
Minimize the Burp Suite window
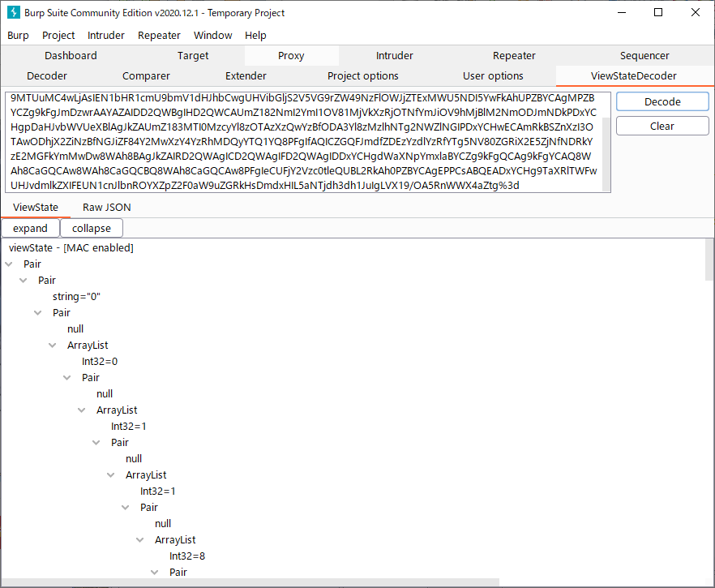click(x=622, y=12)
